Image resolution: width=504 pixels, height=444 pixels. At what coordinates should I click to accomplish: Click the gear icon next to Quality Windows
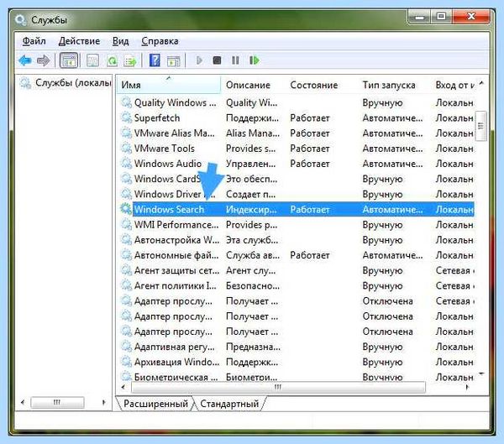126,102
